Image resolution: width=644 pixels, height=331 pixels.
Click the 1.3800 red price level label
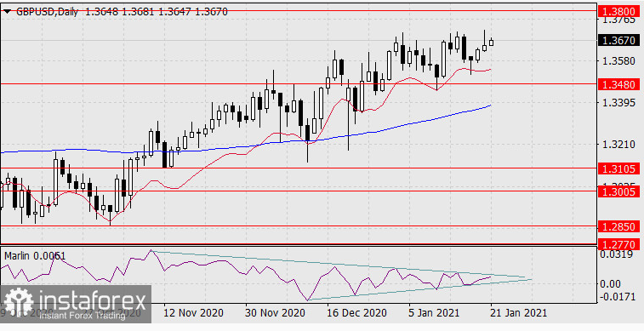[619, 11]
